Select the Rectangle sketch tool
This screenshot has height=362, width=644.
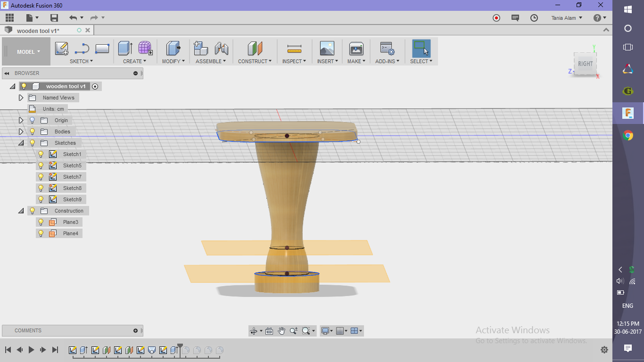coord(102,49)
